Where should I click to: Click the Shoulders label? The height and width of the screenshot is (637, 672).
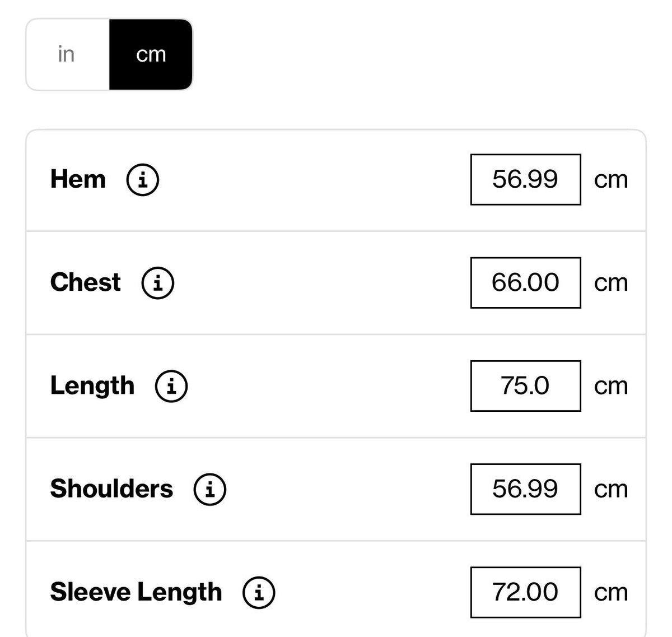click(x=111, y=489)
